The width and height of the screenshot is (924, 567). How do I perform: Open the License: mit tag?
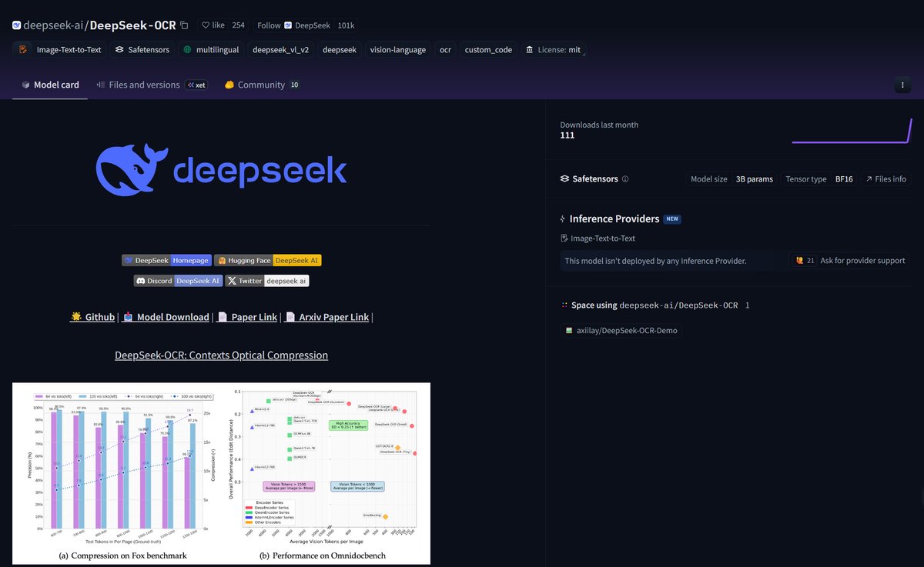pos(553,49)
